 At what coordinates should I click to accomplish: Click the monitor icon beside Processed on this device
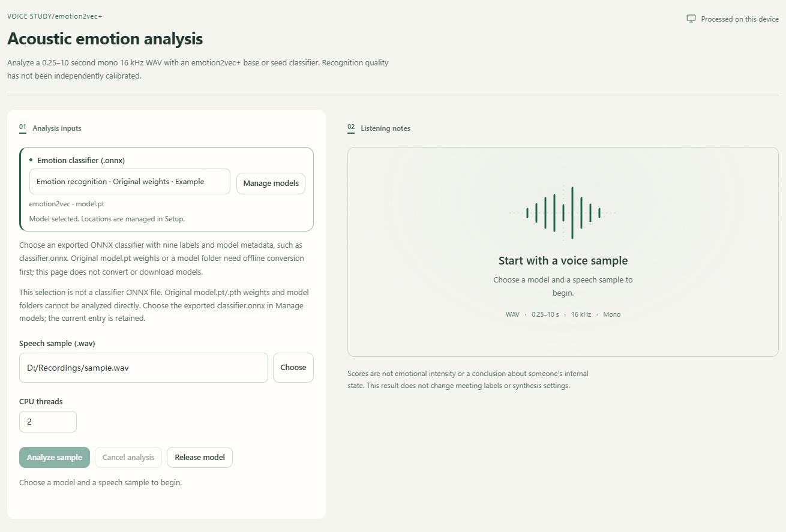691,19
